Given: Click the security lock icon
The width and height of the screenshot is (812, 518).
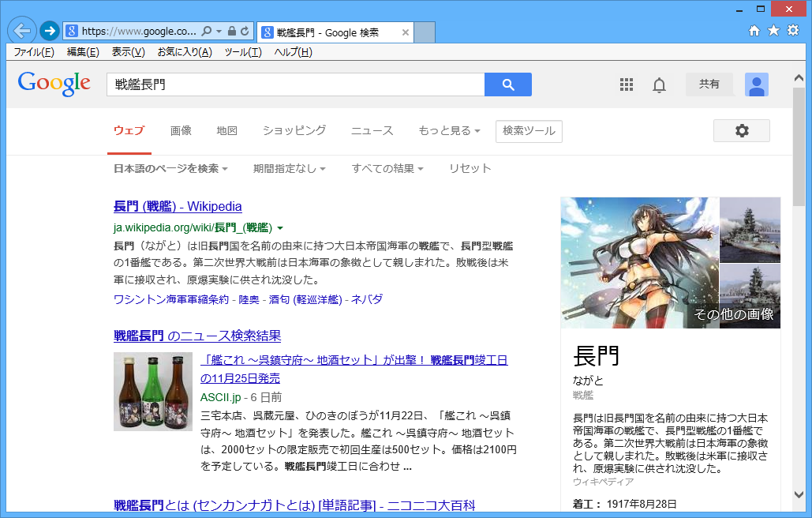Looking at the screenshot, I should click(232, 31).
